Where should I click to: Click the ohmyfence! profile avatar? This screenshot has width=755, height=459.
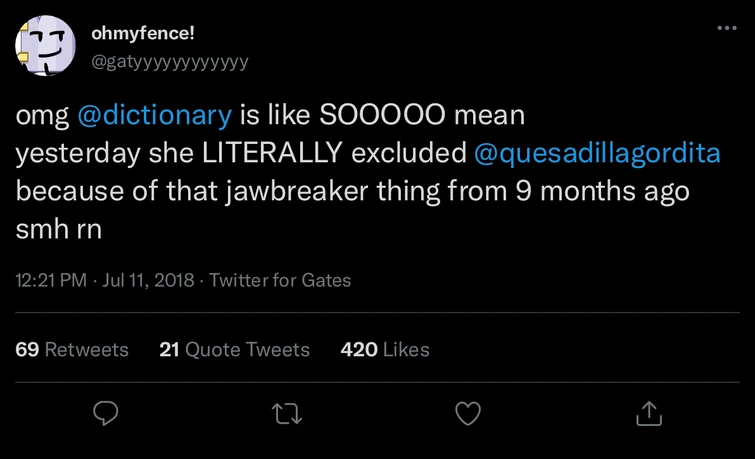45,46
